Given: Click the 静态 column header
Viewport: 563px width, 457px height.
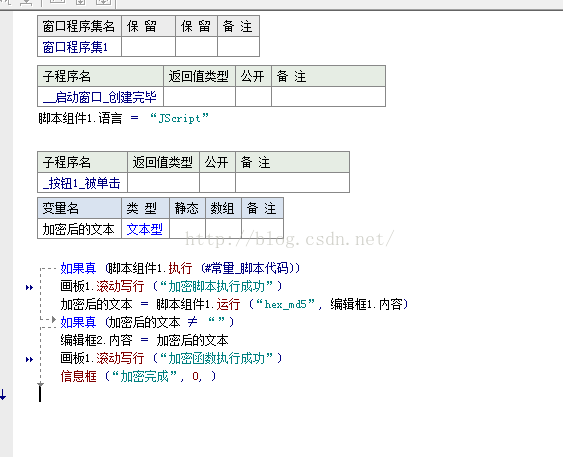Looking at the screenshot, I should coord(187,208).
